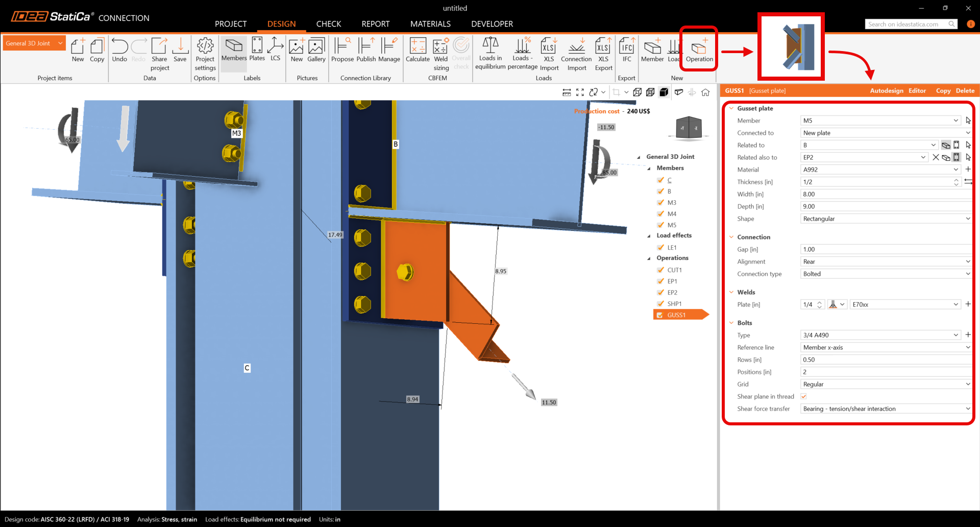Open the MATERIALS tab
Image resolution: width=980 pixels, height=527 pixels.
click(430, 24)
